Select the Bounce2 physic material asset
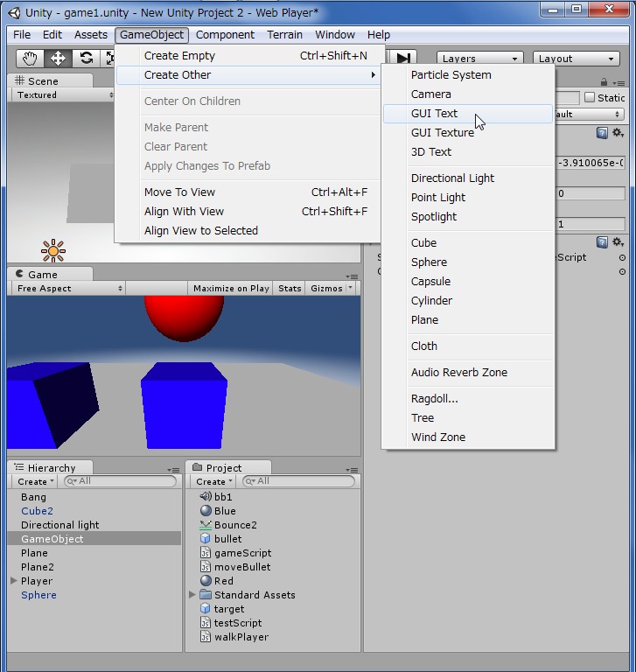Screen dimensions: 636x672 [234, 525]
